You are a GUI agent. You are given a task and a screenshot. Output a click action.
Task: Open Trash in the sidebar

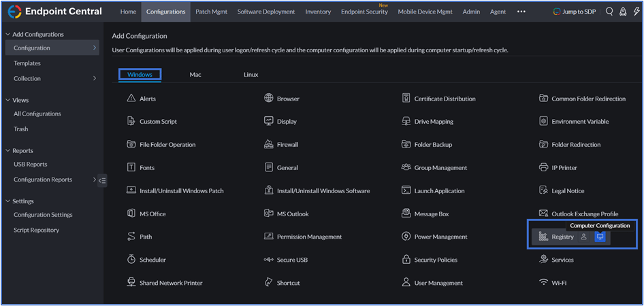coord(21,129)
